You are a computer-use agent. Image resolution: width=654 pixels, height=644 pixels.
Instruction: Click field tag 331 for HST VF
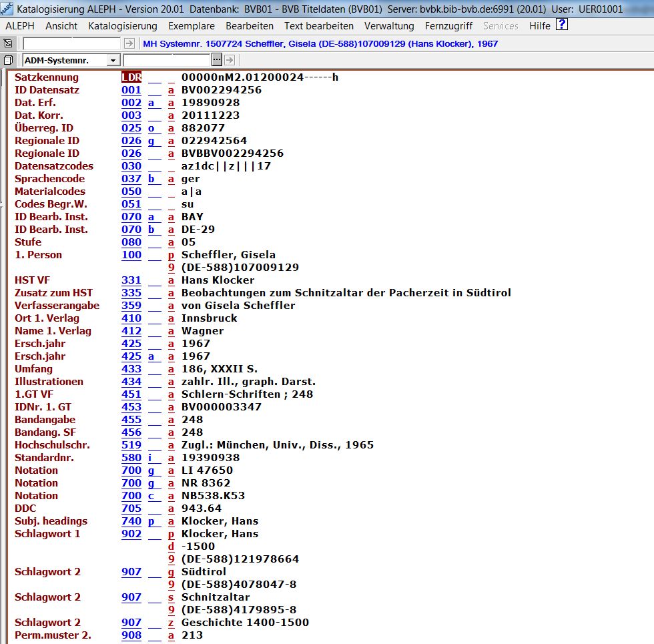coord(131,280)
